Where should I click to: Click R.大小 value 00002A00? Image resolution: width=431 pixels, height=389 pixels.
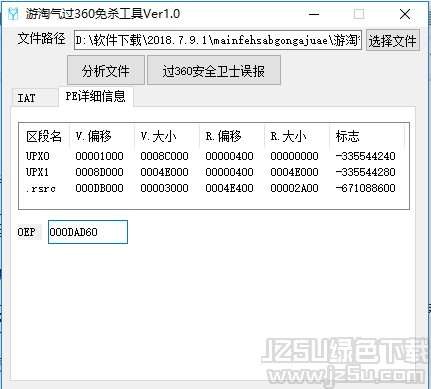pos(294,188)
